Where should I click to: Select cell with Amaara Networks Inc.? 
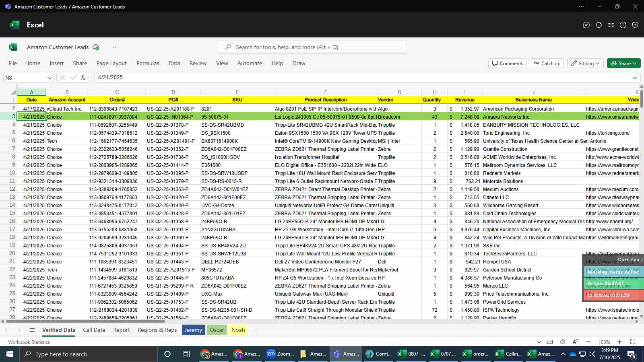[x=533, y=117]
